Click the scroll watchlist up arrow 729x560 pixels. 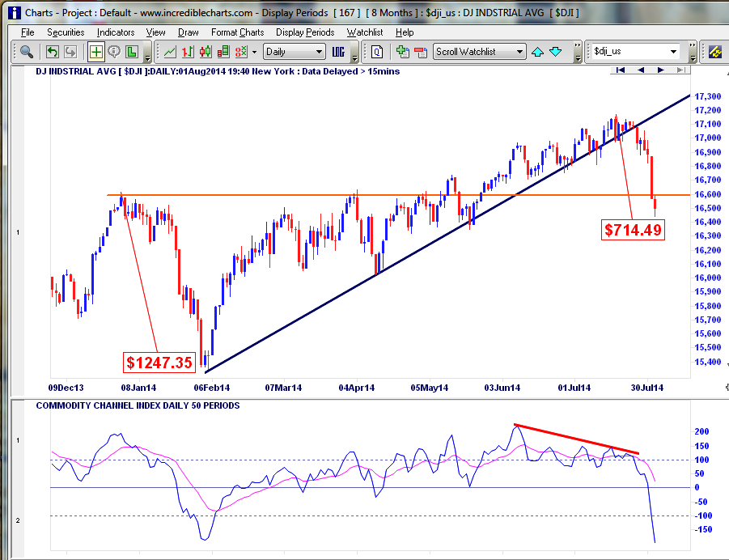pyautogui.click(x=537, y=52)
